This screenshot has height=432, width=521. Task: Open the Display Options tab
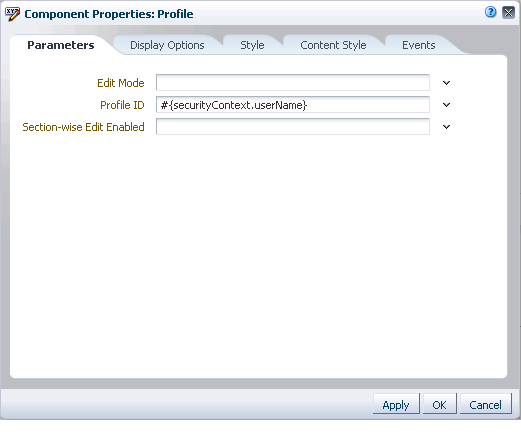(167, 45)
